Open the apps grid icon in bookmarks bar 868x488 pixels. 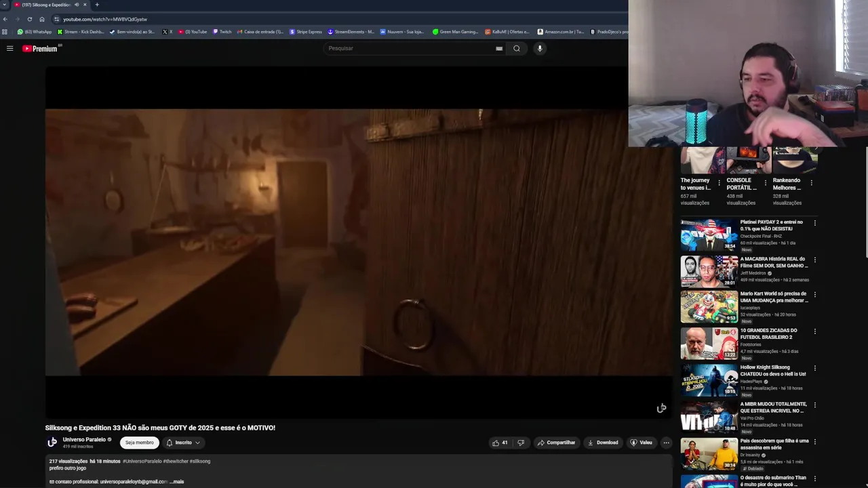(x=5, y=31)
